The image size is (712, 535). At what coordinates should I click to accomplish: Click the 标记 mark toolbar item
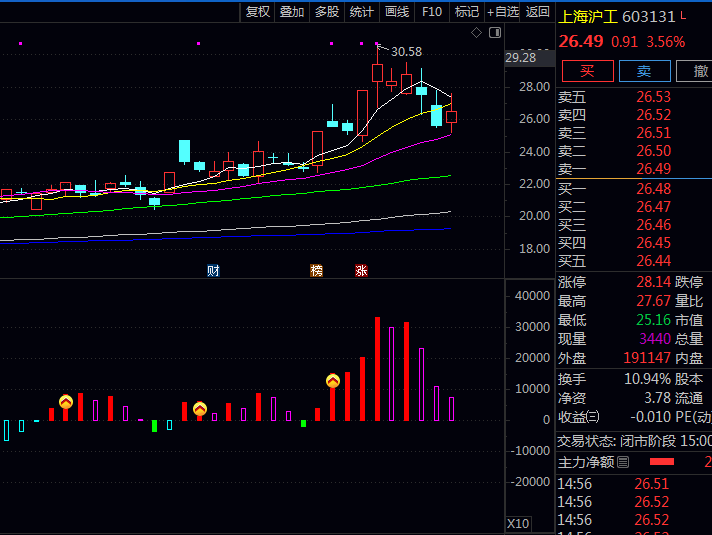point(467,12)
